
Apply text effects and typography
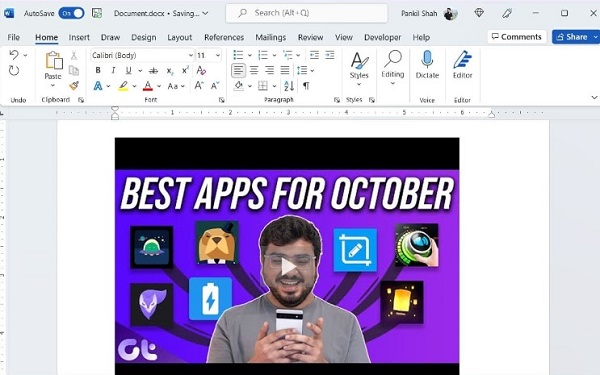98,86
